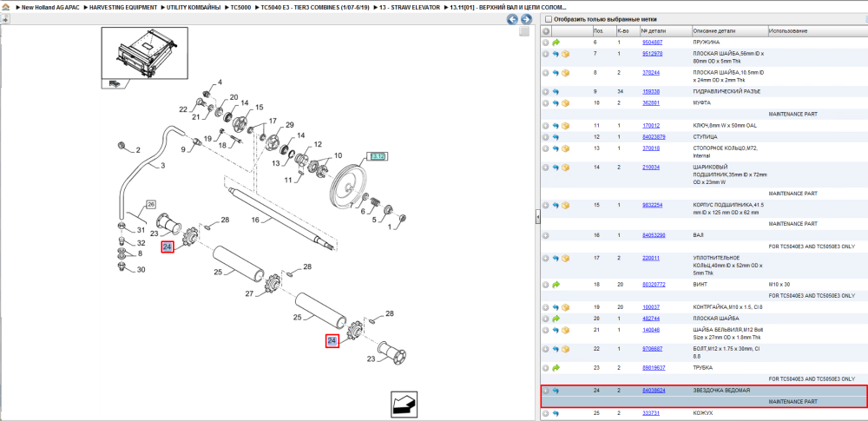
Task: Click the panel toggle icon at top-left
Action: (5, 19)
